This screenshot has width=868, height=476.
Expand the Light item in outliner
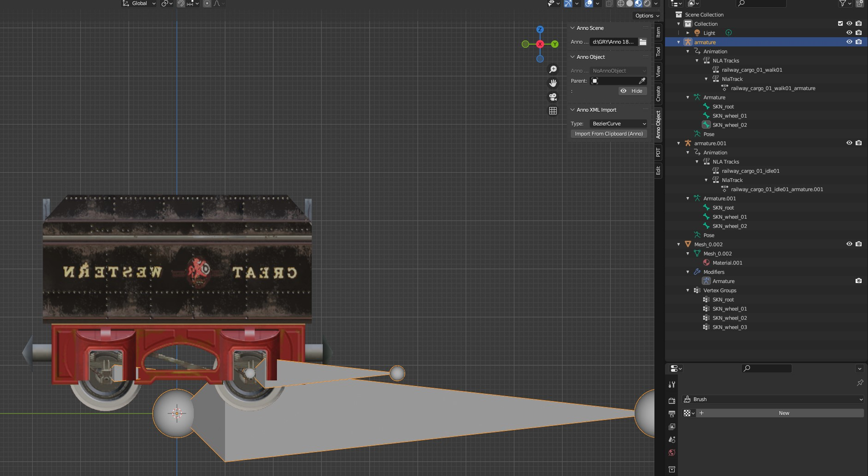[x=688, y=33]
